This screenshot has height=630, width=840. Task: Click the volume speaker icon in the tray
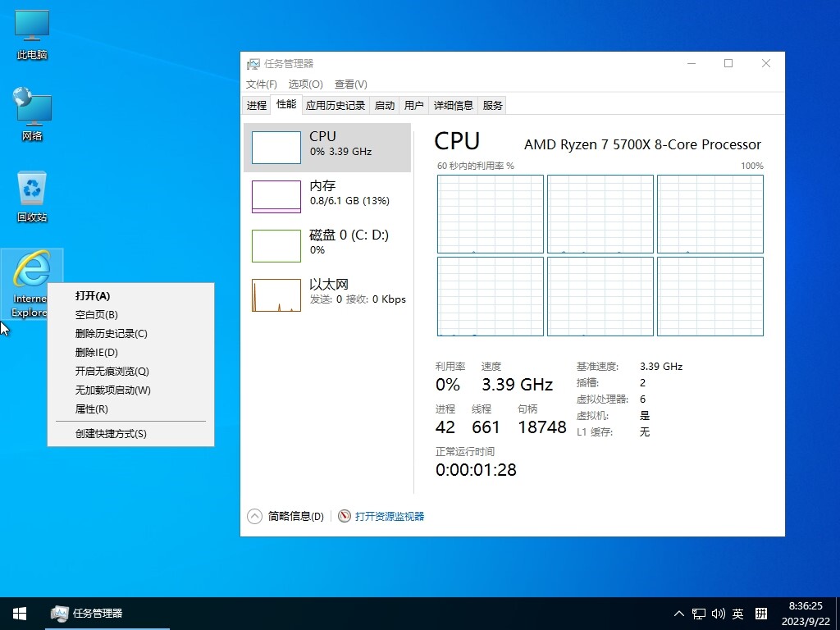point(718,613)
